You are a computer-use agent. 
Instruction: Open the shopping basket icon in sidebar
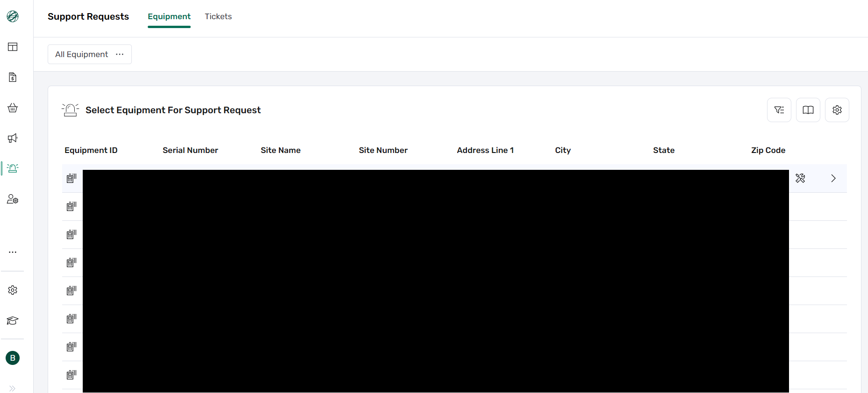(x=13, y=108)
